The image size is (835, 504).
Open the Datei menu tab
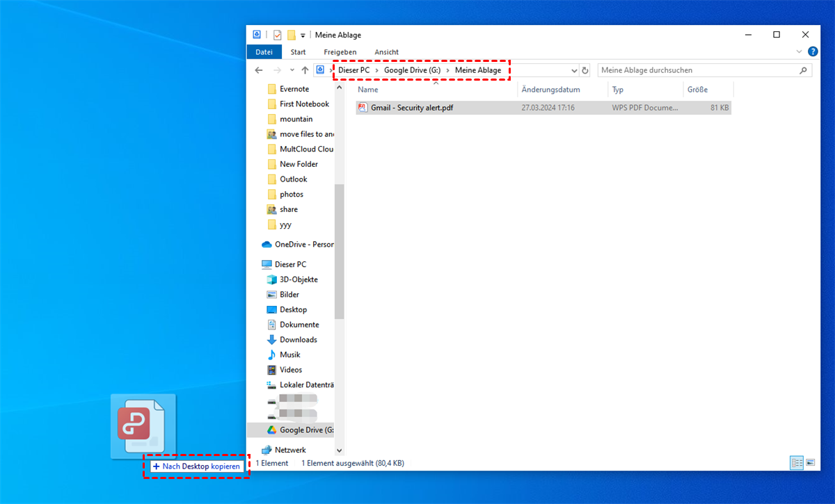[x=264, y=52]
